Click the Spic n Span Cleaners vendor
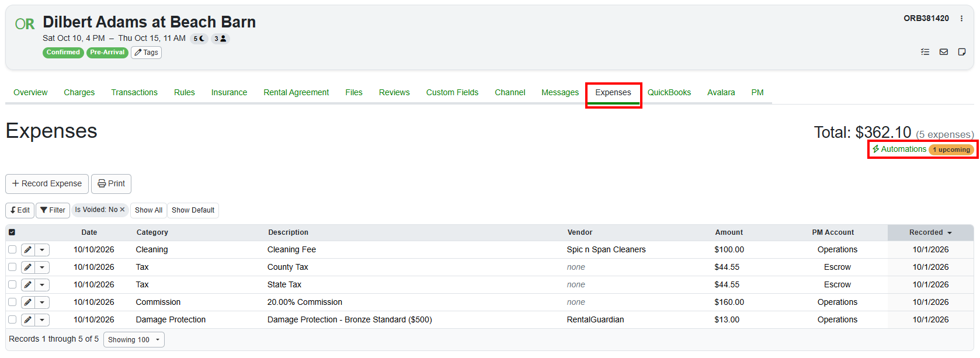This screenshot has width=980, height=358. 606,249
